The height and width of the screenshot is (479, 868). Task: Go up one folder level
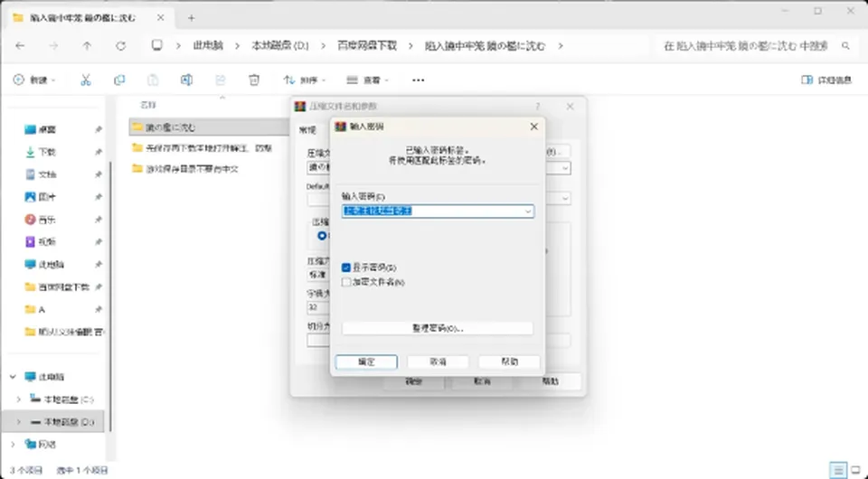[x=87, y=46]
